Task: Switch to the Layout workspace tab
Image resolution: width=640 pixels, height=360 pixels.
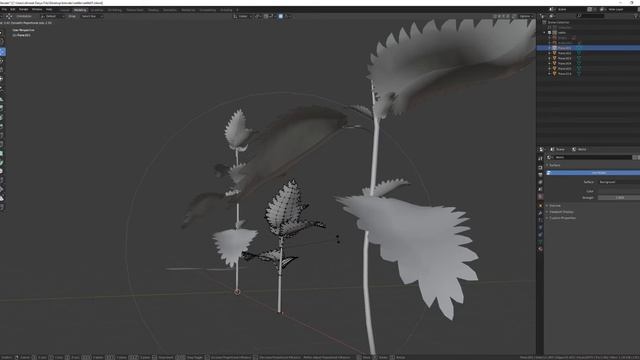Action: (x=65, y=10)
